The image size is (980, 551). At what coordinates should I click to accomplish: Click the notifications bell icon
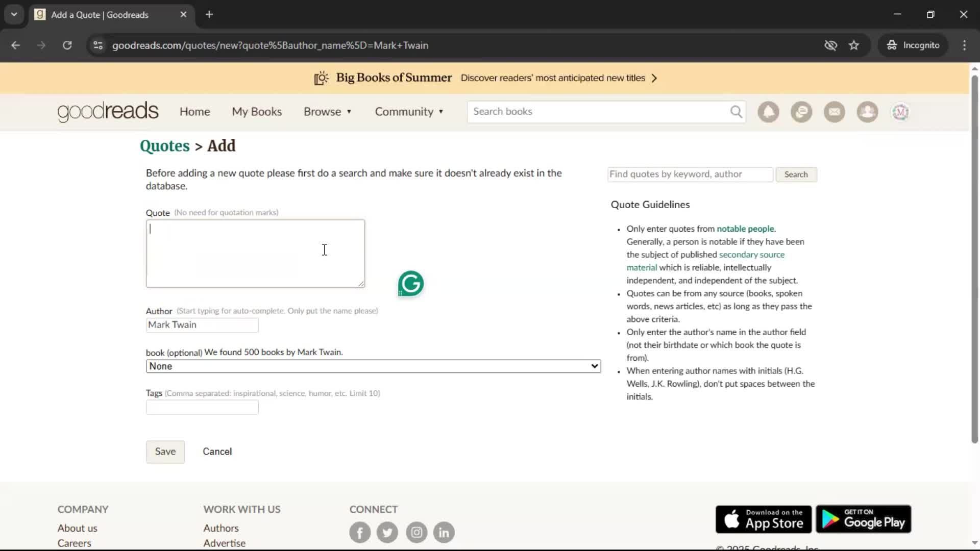click(768, 112)
